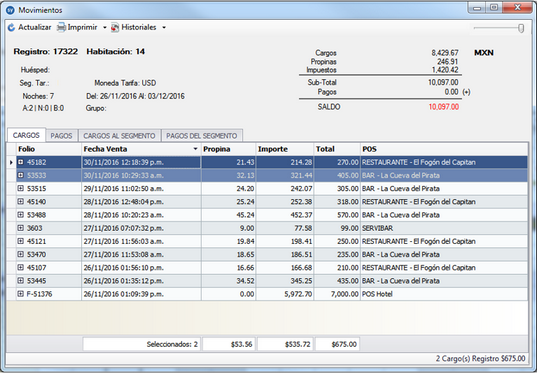Click the $53.56 propina summary total

click(228, 344)
